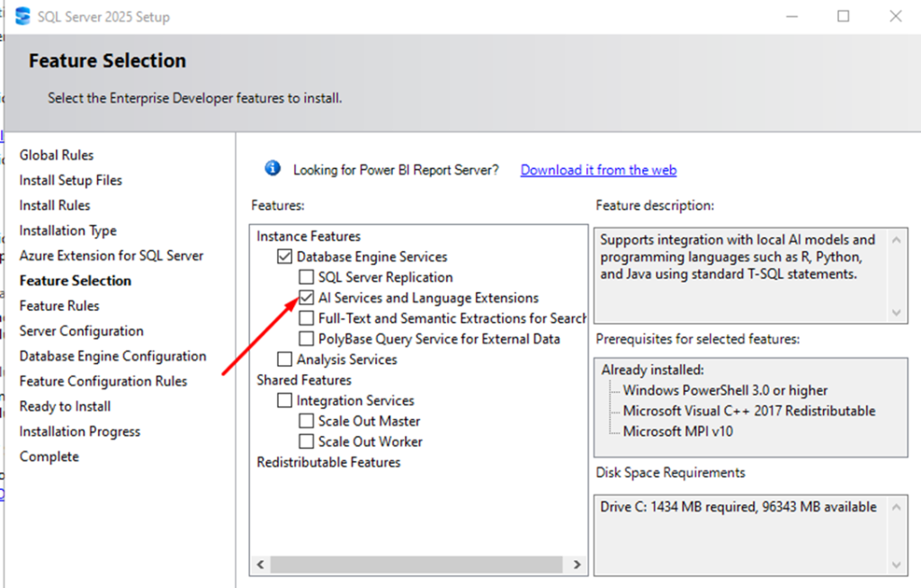Uncheck Database Engine Services

pyautogui.click(x=284, y=256)
